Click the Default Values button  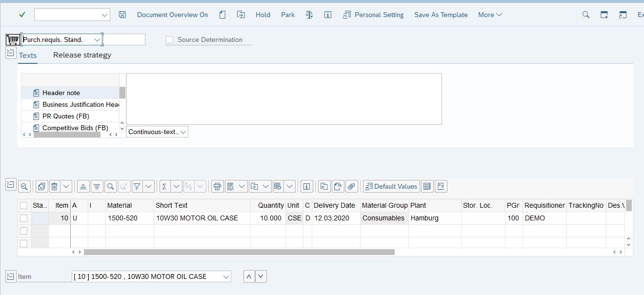(391, 186)
